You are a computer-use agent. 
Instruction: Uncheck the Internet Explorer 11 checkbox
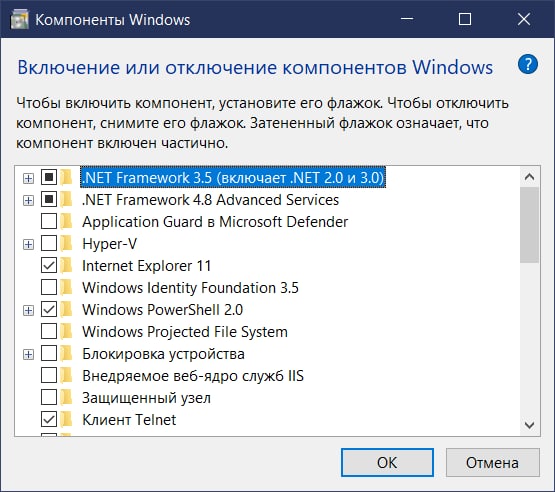pyautogui.click(x=49, y=265)
